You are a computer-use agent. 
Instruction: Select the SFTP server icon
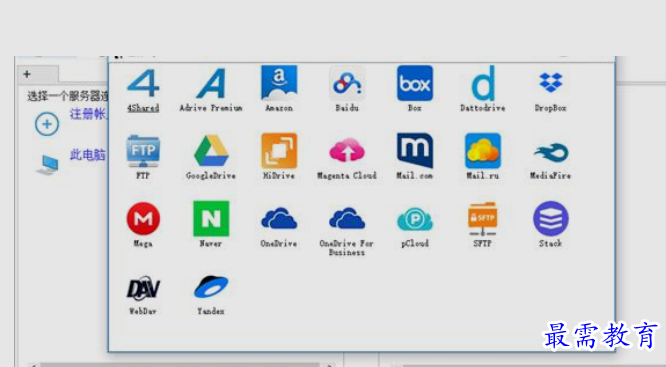483,219
